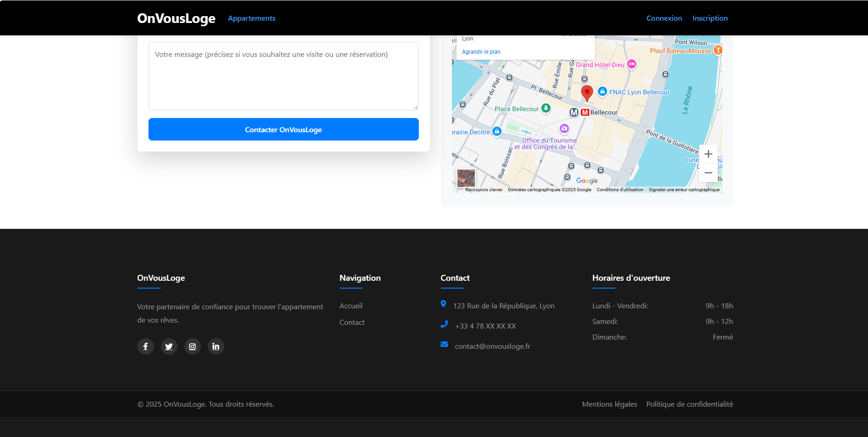Open the LinkedIn social icon in footer
The height and width of the screenshot is (437, 868).
click(x=216, y=346)
